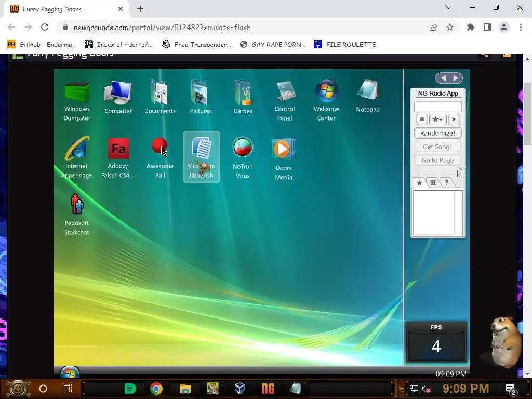The height and width of the screenshot is (399, 532).
Task: Select the Jibberish document icon
Action: click(x=202, y=157)
